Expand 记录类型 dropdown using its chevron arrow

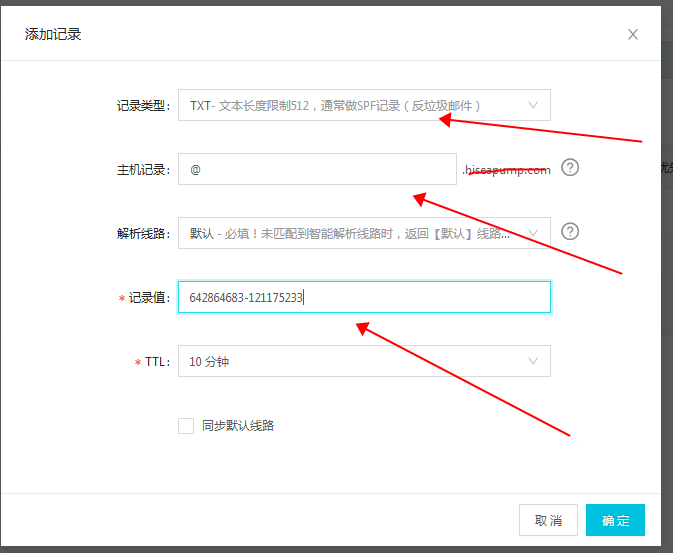[533, 105]
